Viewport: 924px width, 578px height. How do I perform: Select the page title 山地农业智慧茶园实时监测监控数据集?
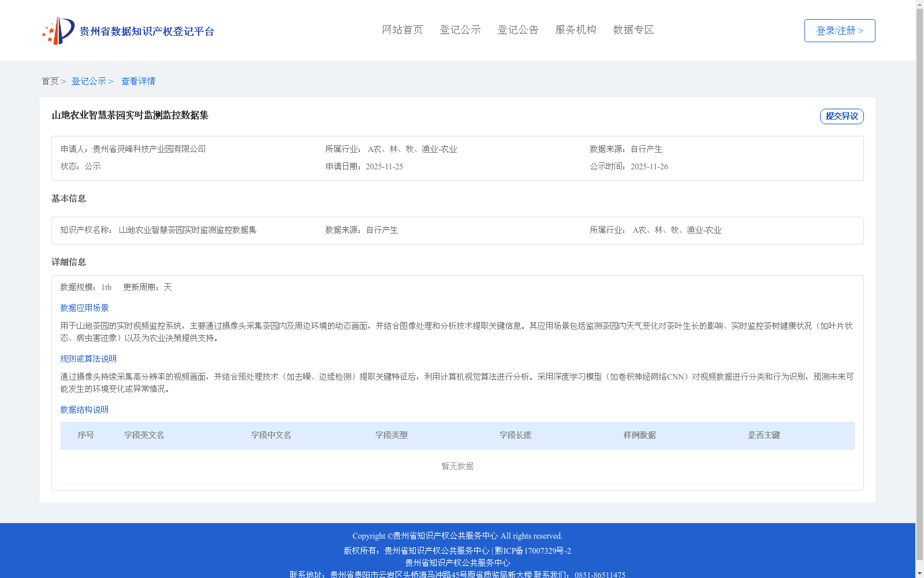(x=130, y=115)
